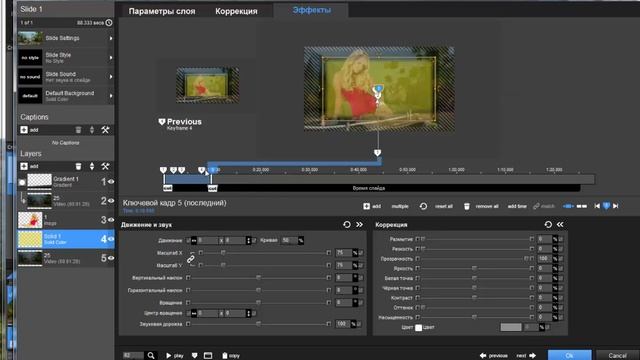The width and height of the screenshot is (640, 360).
Task: Click the zoom magnifier icon
Action: coord(151,356)
